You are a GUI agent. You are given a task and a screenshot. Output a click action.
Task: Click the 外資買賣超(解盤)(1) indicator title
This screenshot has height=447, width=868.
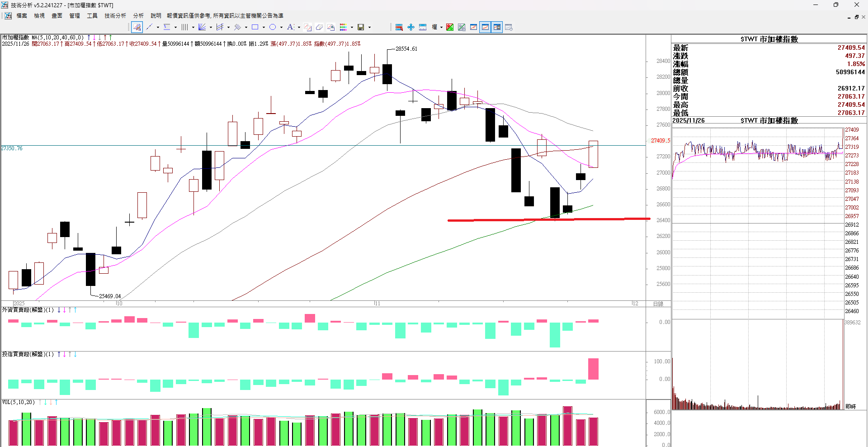point(28,310)
